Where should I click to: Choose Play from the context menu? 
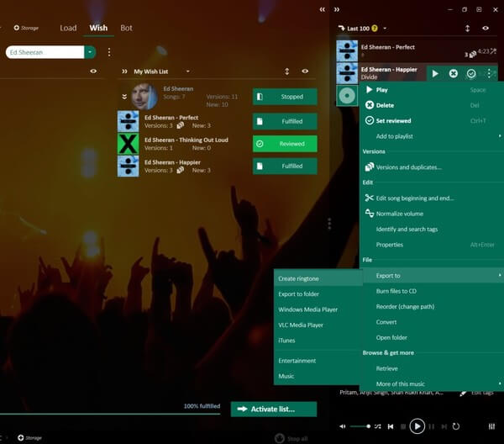[432, 90]
